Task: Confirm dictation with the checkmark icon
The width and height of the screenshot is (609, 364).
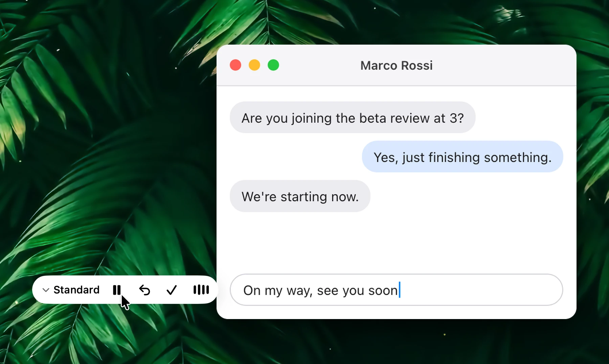Action: click(172, 290)
